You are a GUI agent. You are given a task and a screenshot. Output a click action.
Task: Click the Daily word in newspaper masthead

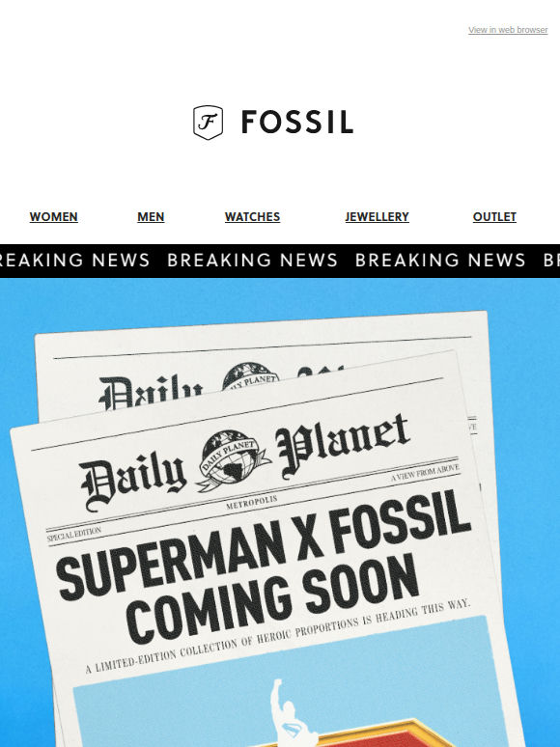tap(133, 482)
